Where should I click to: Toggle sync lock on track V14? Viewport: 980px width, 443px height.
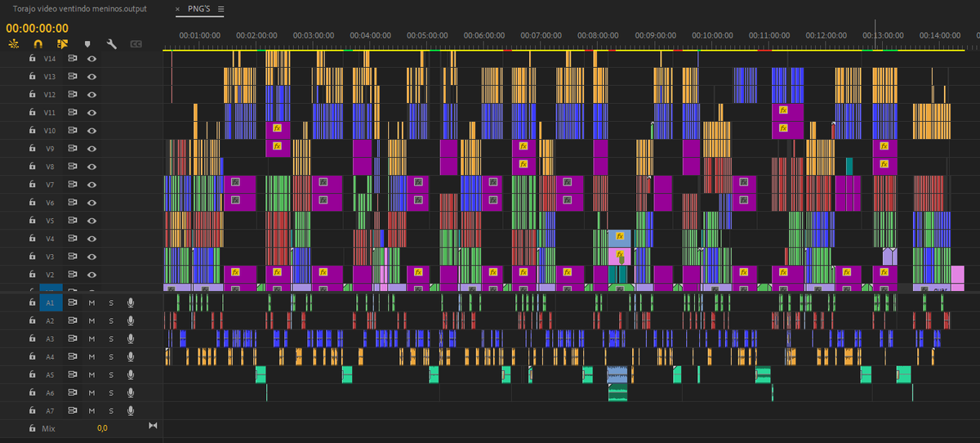[x=72, y=59]
